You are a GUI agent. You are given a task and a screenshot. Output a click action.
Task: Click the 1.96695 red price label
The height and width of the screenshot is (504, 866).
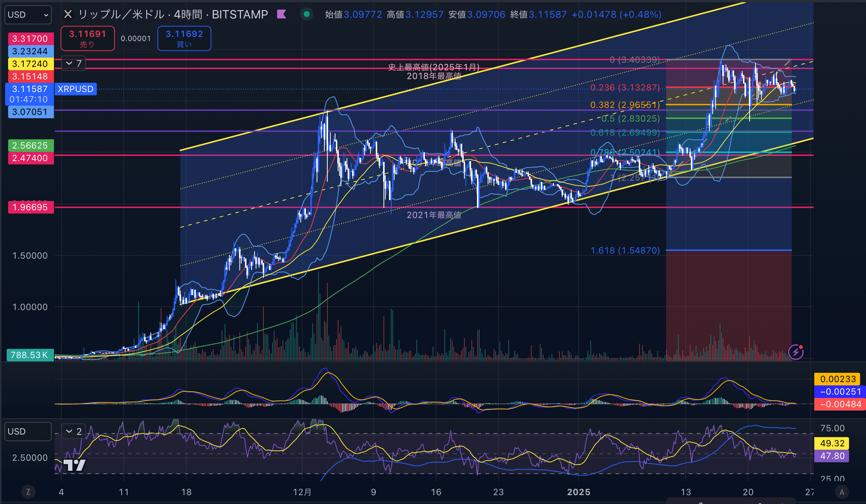coord(30,207)
